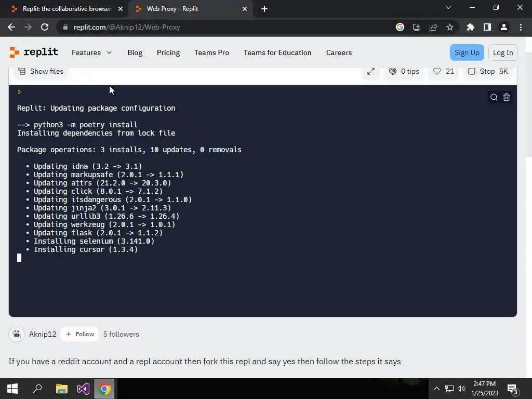
Task: View site information lock icon
Action: click(65, 27)
